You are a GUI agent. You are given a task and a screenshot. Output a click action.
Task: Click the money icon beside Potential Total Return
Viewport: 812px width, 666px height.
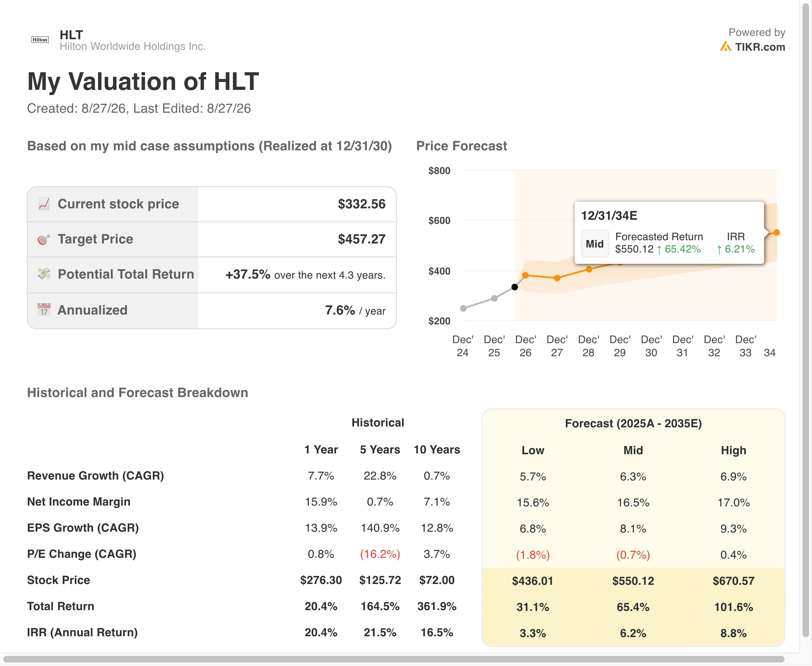point(44,274)
